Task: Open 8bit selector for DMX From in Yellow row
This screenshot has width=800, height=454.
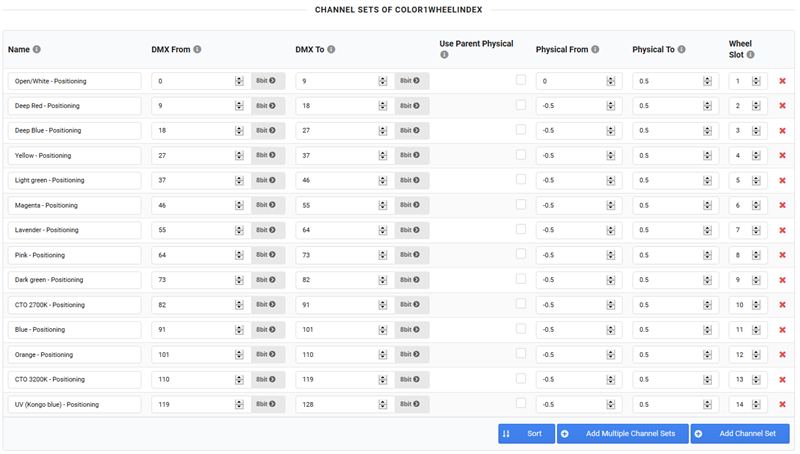Action: click(268, 156)
